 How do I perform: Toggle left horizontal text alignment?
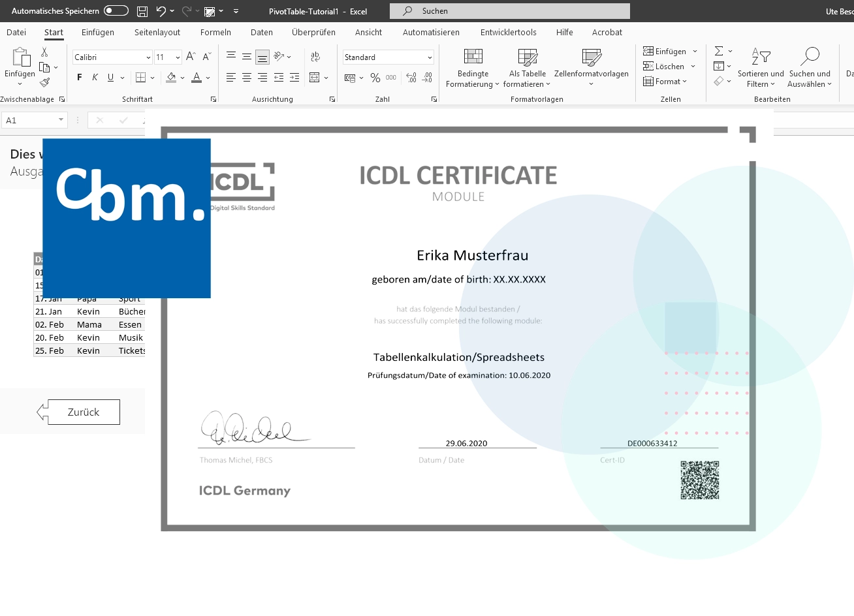pos(231,78)
